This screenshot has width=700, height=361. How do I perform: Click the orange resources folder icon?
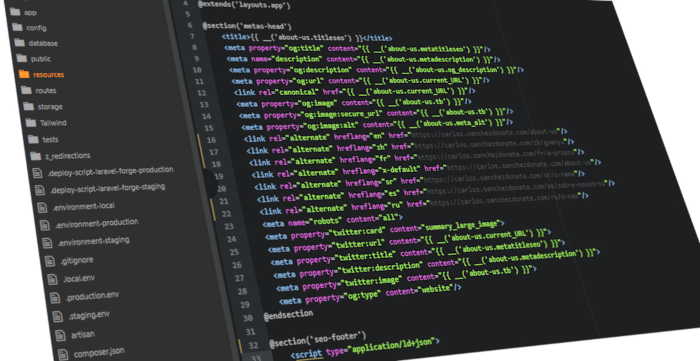(24, 74)
